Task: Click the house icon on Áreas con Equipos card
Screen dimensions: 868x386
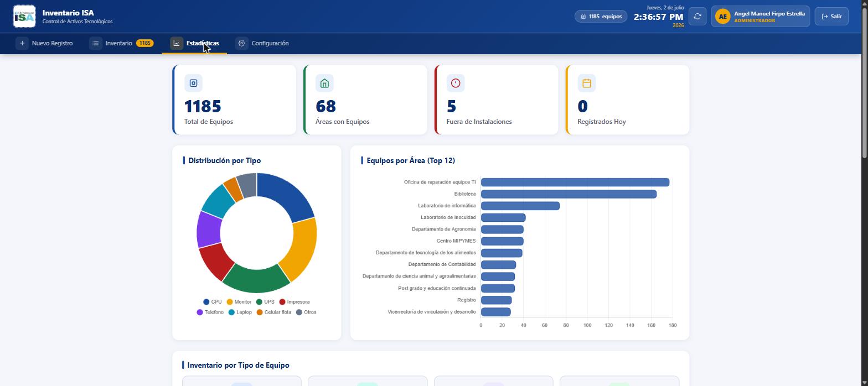Action: pos(324,83)
